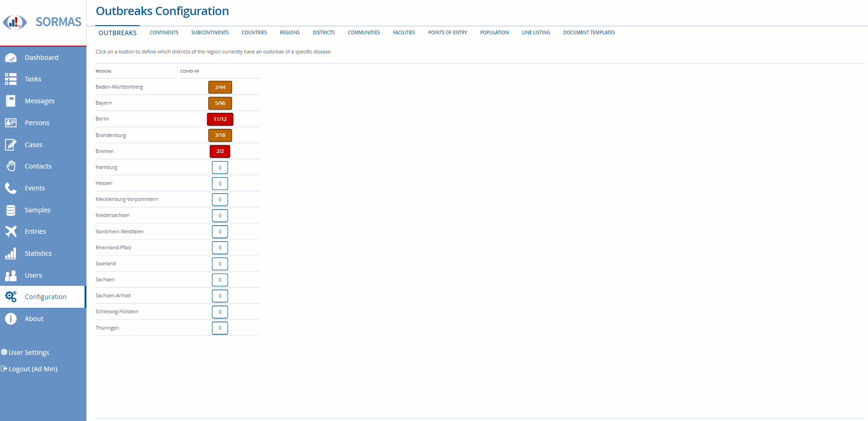868x421 pixels.
Task: Click the Logout arrow icon
Action: (x=4, y=368)
